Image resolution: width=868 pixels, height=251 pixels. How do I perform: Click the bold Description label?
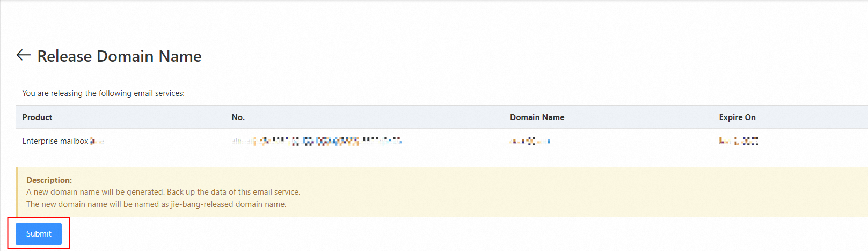pyautogui.click(x=49, y=180)
